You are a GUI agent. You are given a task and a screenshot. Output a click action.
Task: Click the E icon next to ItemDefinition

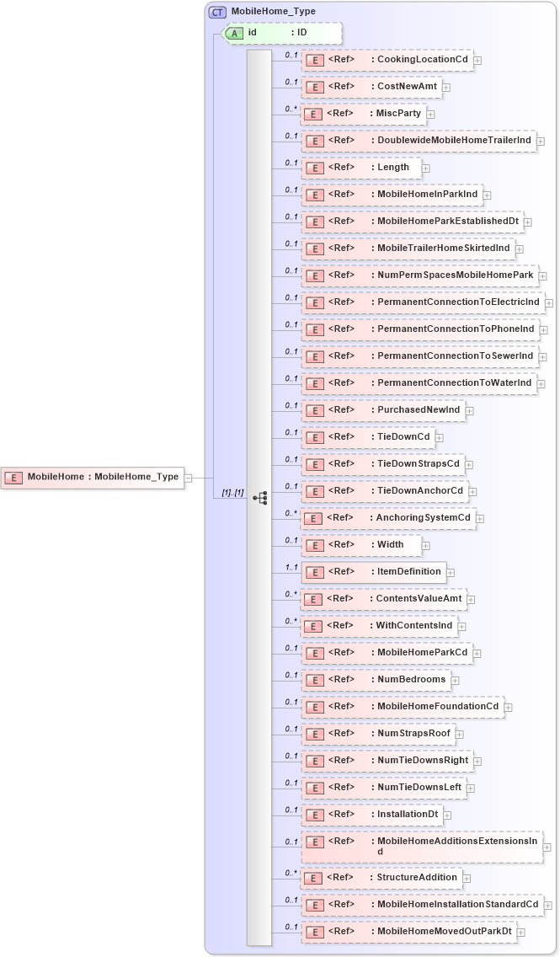[x=314, y=572]
